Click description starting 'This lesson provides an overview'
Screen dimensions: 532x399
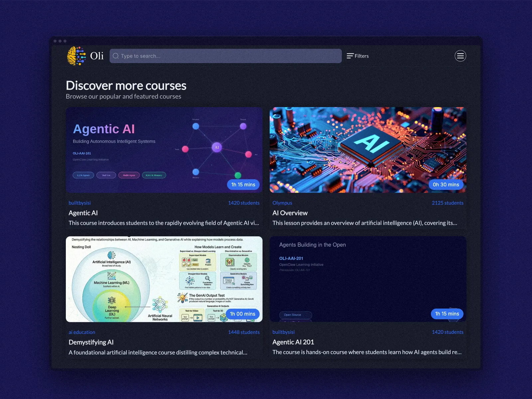[x=365, y=223]
